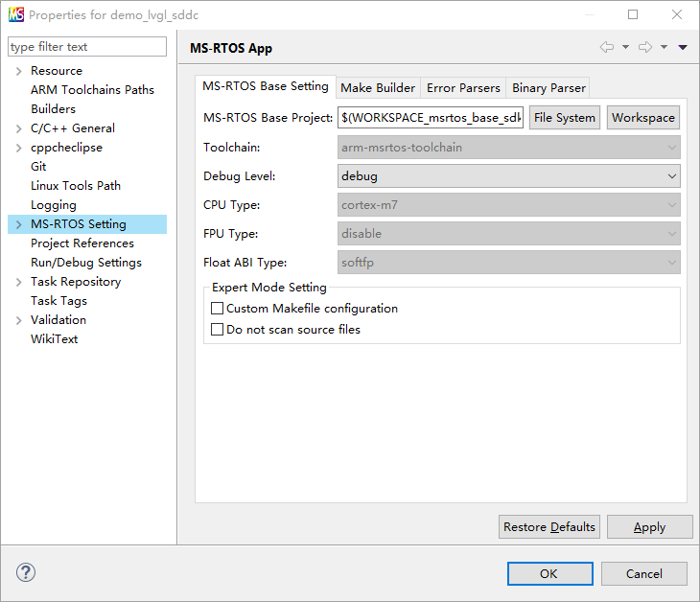Screen dimensions: 700x602
Task: Open the back history dropdown arrow
Action: pos(625,48)
